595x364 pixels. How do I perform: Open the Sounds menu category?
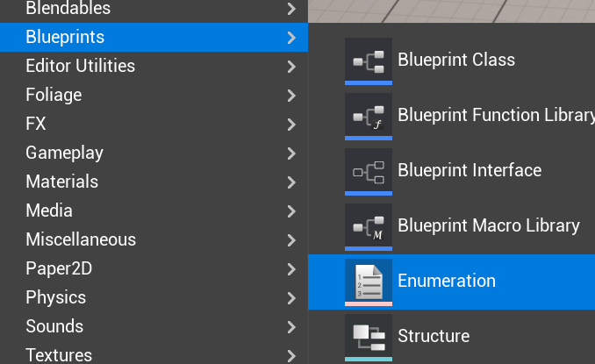pos(54,326)
